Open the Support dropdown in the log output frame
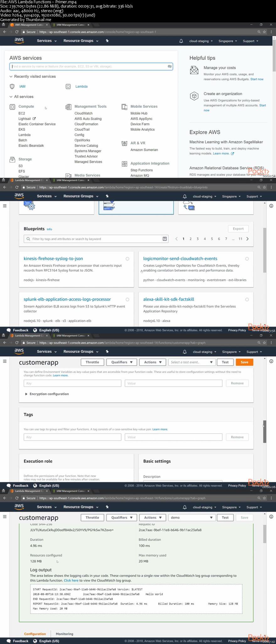The width and height of the screenshot is (276, 644). coord(254,507)
